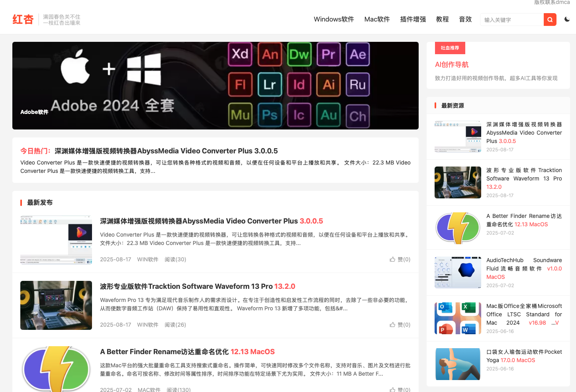Click the red search magnifier icon

[550, 19]
